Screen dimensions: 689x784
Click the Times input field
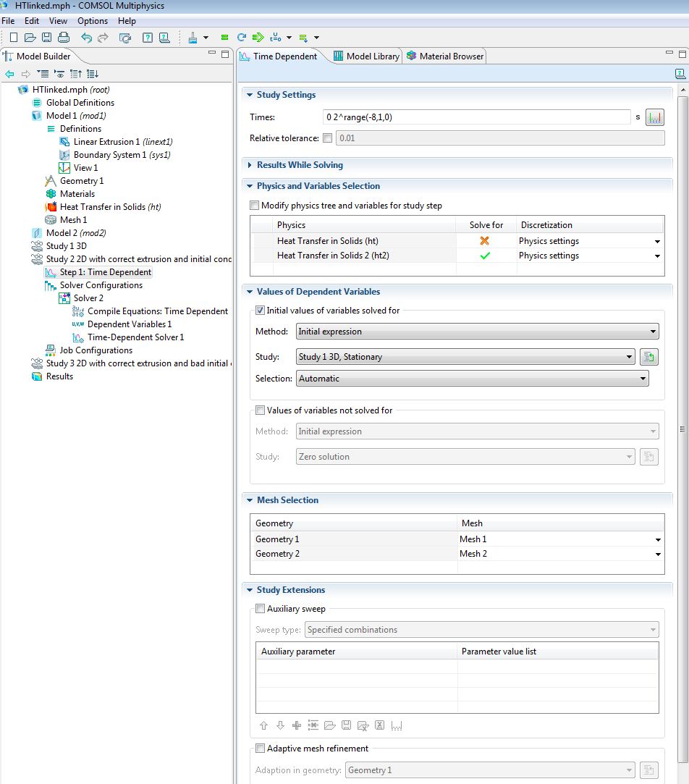coord(476,117)
